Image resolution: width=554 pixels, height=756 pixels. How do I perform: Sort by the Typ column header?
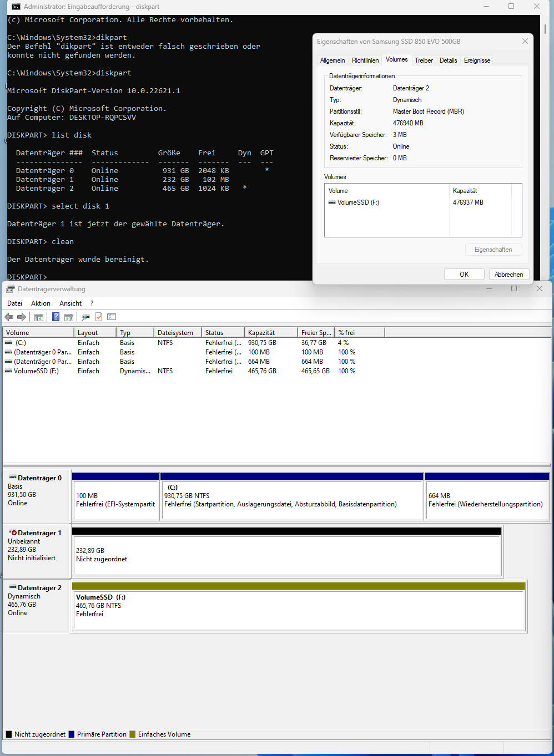click(x=135, y=333)
